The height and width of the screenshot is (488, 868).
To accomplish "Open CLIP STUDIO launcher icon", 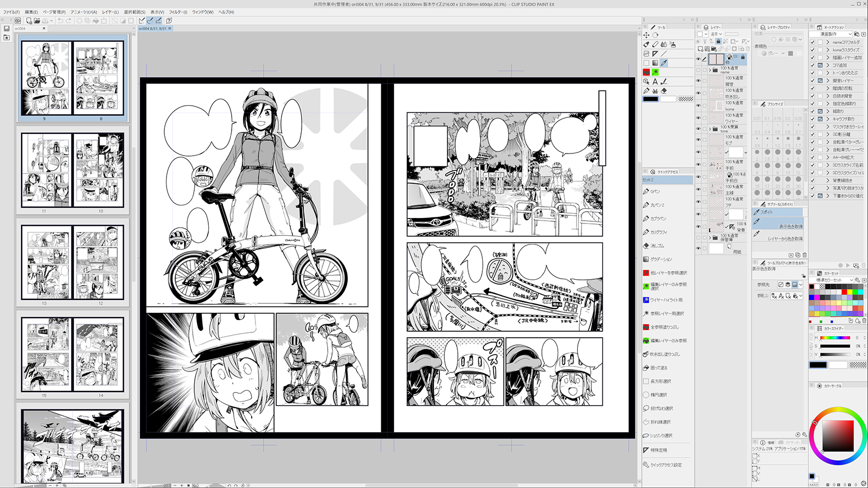I will 18,21.
